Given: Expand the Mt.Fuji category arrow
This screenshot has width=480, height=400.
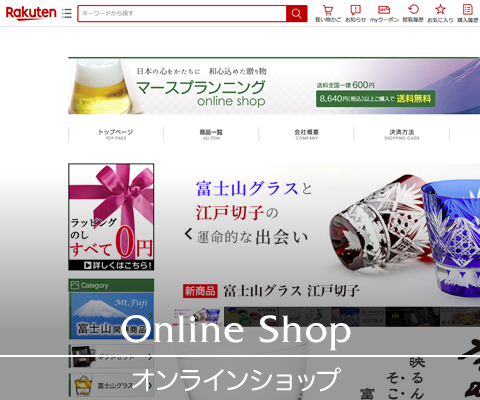Looking at the screenshot, I should pos(151,316).
